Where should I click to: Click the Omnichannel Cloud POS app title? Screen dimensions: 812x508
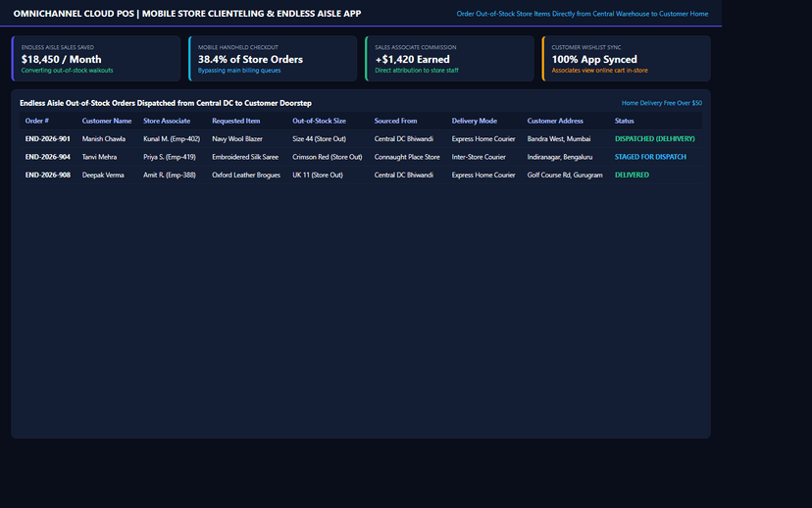tap(187, 14)
